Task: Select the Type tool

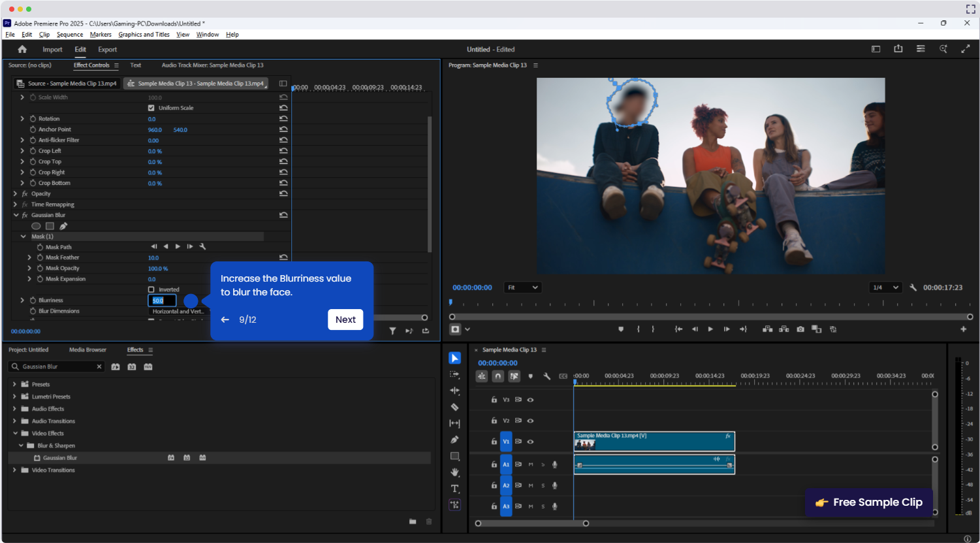Action: pos(455,488)
